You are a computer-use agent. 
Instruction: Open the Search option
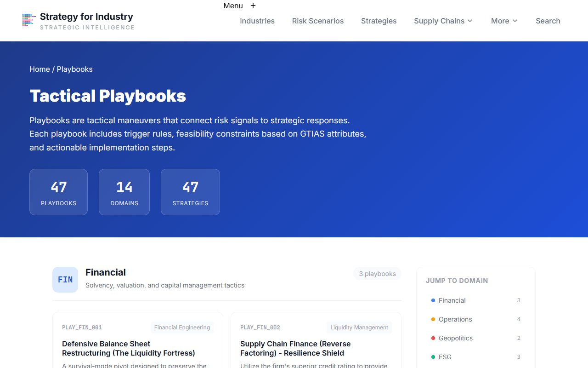click(x=548, y=21)
